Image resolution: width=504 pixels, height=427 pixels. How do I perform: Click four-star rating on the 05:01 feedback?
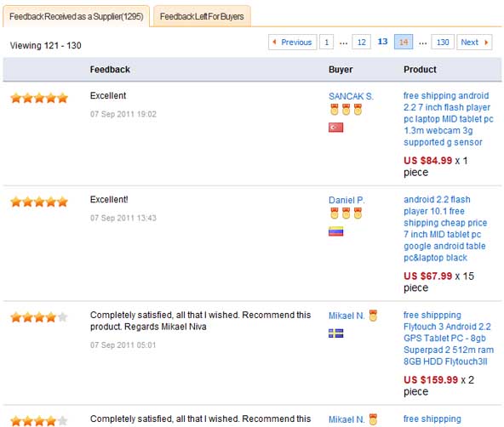click(39, 317)
